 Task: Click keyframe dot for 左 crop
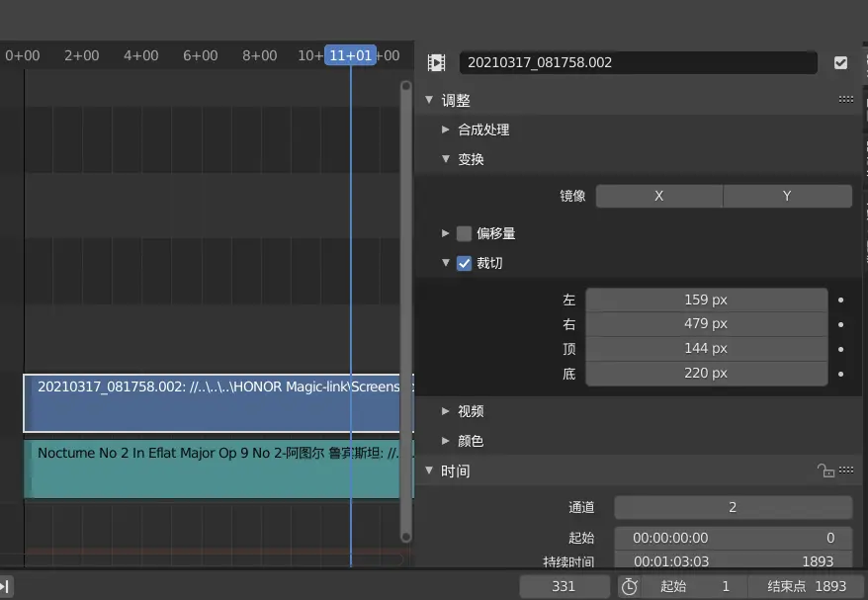pyautogui.click(x=841, y=300)
